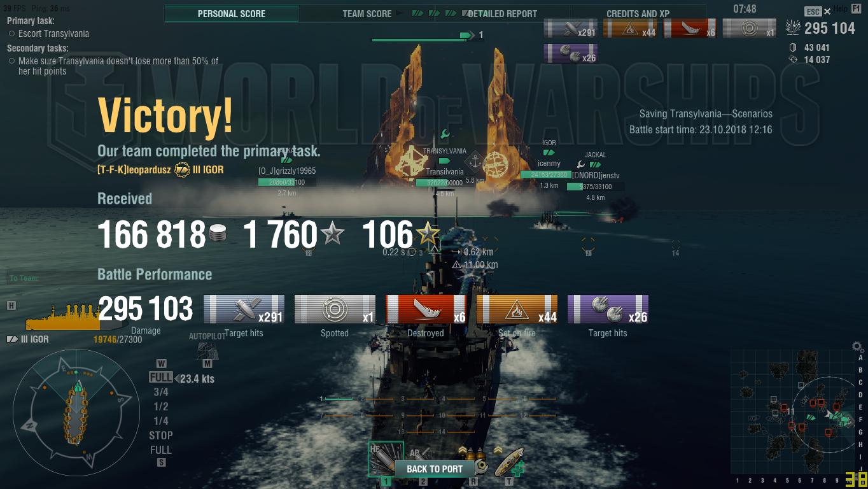Click the Spotted x1 ribbon icon

335,309
